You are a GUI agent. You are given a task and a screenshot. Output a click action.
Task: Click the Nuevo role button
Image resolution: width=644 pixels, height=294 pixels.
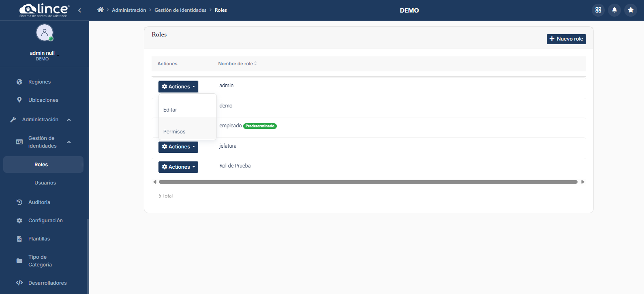566,39
